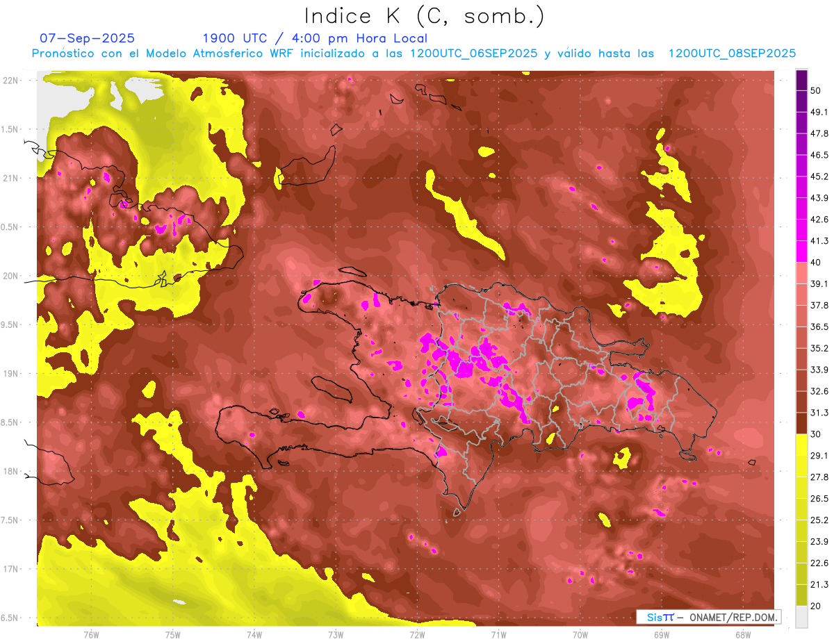This screenshot has height=644, width=834.
Task: Click the 1900 UTC local time label
Action: 315,38
